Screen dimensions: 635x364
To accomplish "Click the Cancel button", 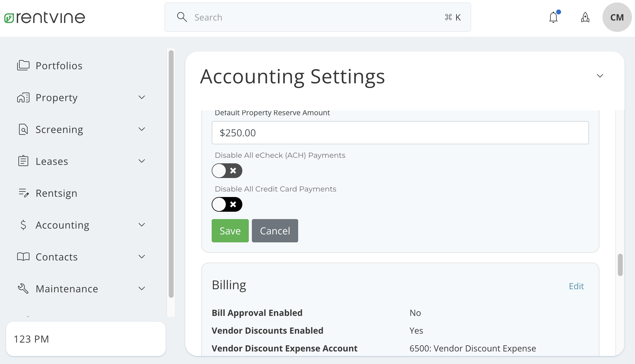I will pos(275,231).
